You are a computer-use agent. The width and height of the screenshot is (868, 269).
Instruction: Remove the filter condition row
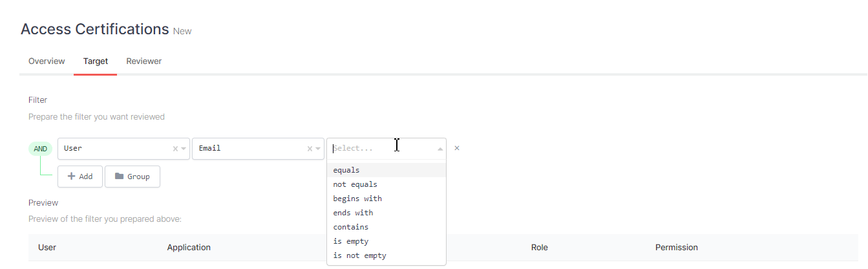point(457,149)
